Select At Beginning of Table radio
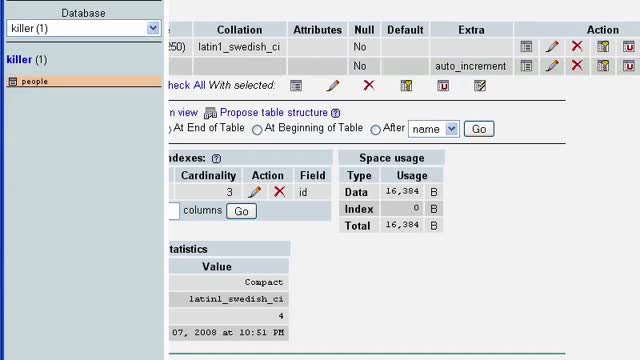 [x=257, y=130]
